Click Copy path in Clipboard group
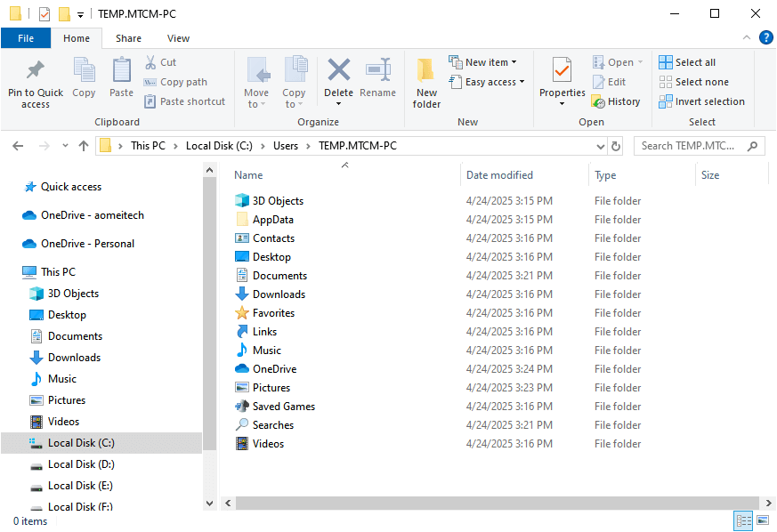Viewport: 777px width, 532px height. click(175, 82)
